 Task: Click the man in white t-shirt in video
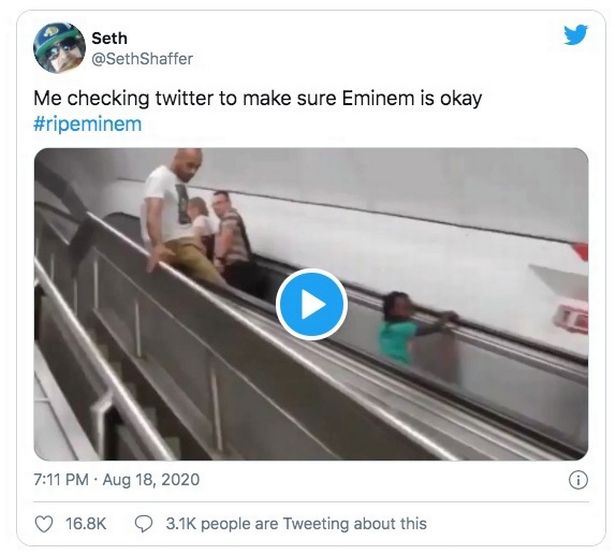[175, 214]
